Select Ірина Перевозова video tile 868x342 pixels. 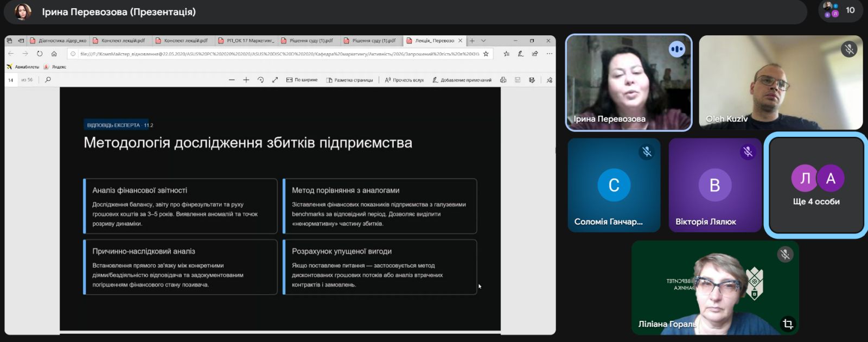pos(629,83)
